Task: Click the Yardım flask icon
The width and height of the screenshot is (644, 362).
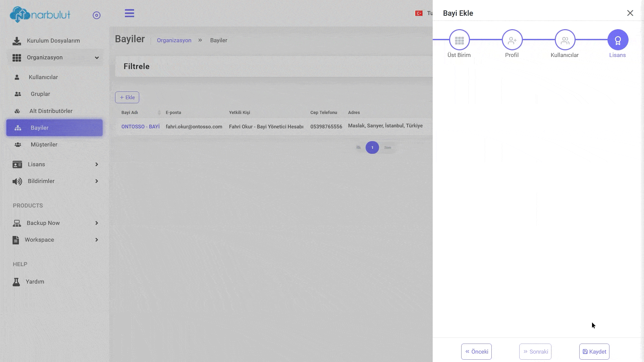Action: [x=16, y=282]
